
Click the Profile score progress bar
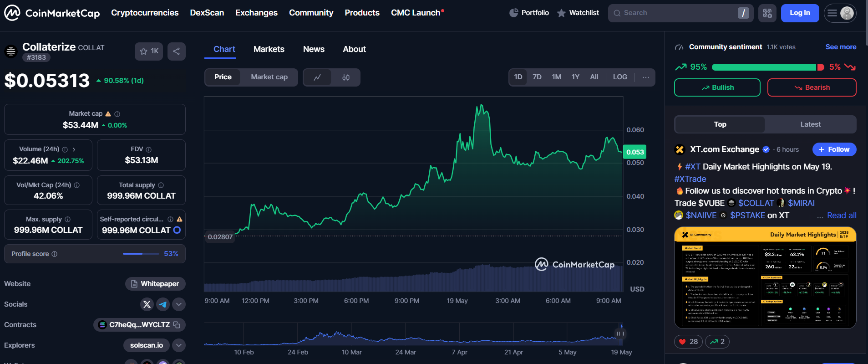pyautogui.click(x=141, y=254)
